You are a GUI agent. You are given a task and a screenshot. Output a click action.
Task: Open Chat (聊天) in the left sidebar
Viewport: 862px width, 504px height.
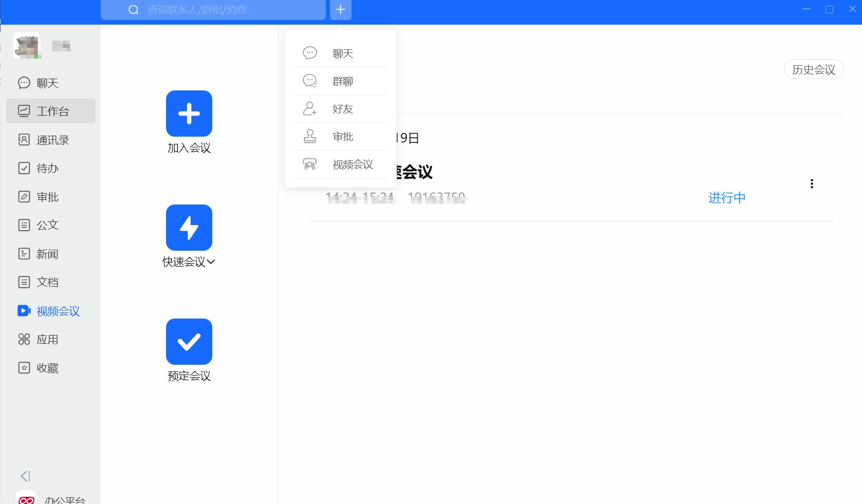click(47, 83)
